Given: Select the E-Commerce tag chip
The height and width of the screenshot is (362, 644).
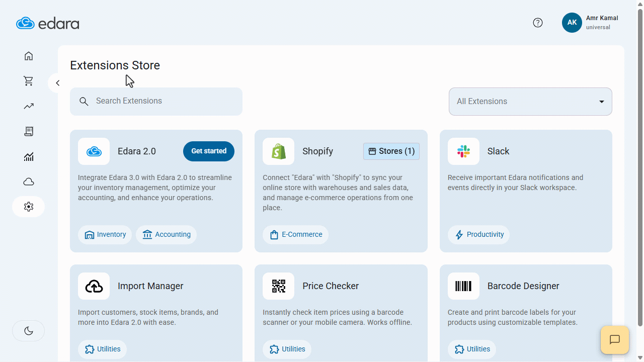Looking at the screenshot, I should click(296, 235).
